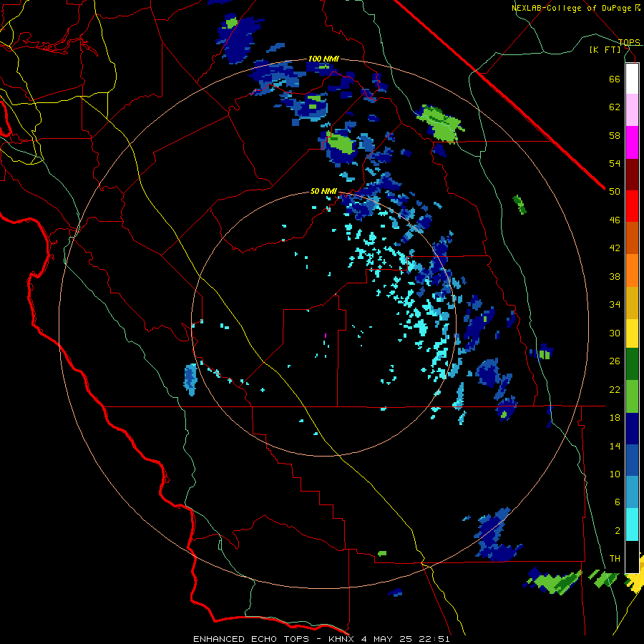Click the TH label in the legend
This screenshot has width=644, height=644.
(x=615, y=559)
